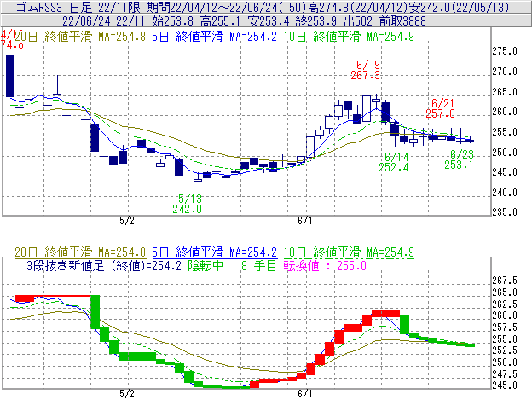Click the 3段抜き新値足 (終値)=254.2 label
The width and height of the screenshot is (532, 405).
click(x=104, y=265)
